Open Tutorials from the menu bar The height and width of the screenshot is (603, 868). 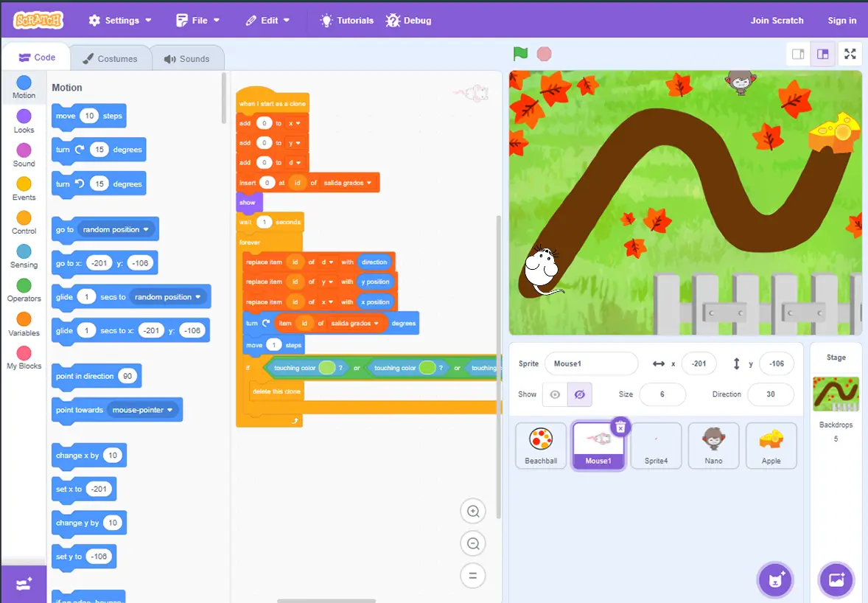coord(347,21)
